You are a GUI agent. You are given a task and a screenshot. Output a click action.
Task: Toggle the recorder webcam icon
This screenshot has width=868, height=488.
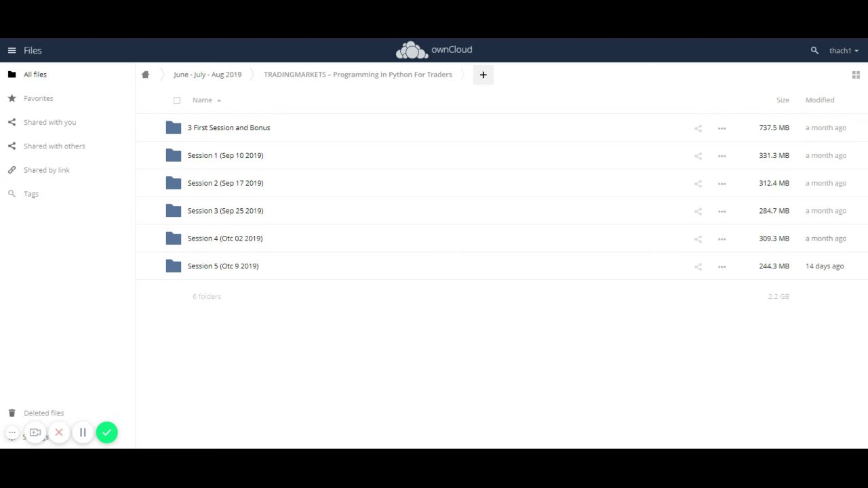[x=35, y=432]
